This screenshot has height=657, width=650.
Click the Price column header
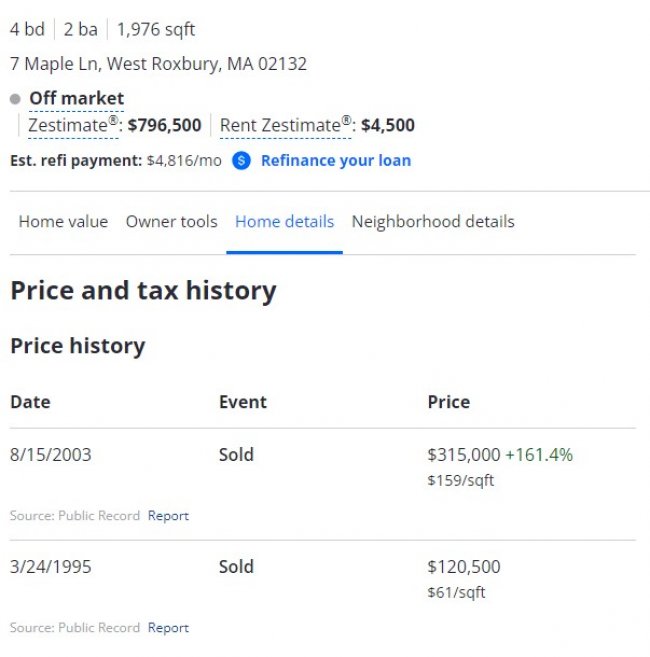click(448, 402)
